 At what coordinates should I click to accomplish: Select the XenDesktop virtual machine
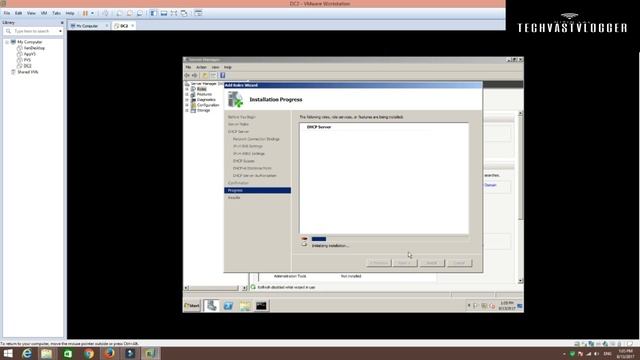coord(34,48)
